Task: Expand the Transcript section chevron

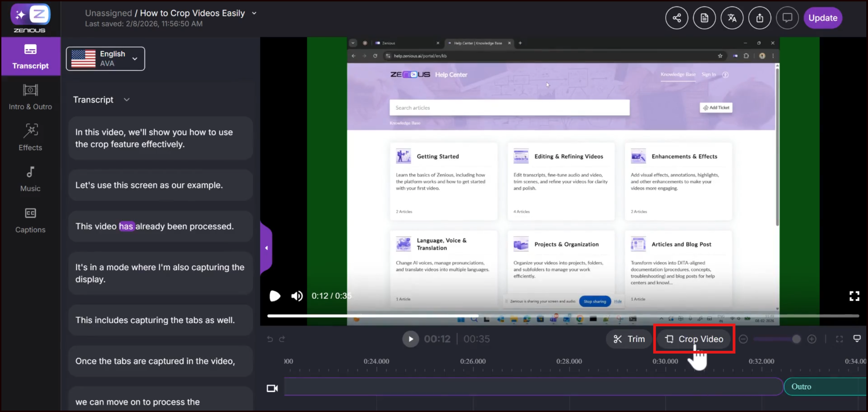Action: click(127, 100)
